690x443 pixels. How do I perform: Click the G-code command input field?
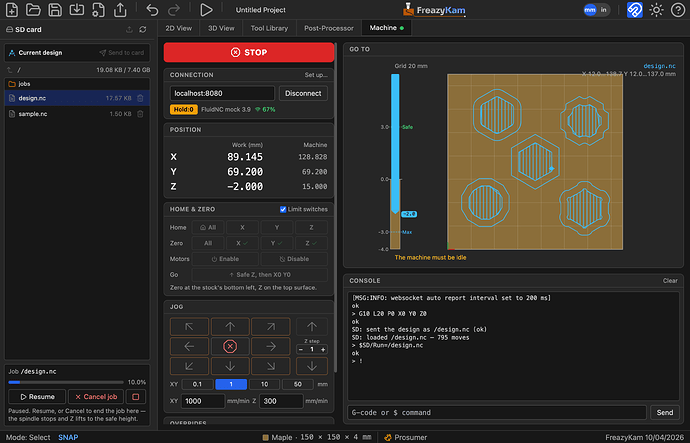pos(497,413)
